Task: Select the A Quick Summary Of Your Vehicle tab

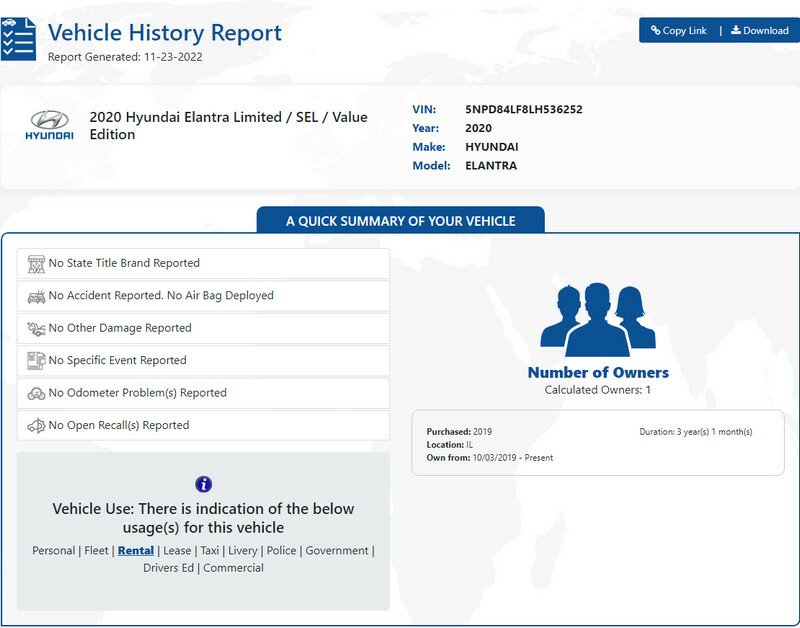Action: pos(401,220)
